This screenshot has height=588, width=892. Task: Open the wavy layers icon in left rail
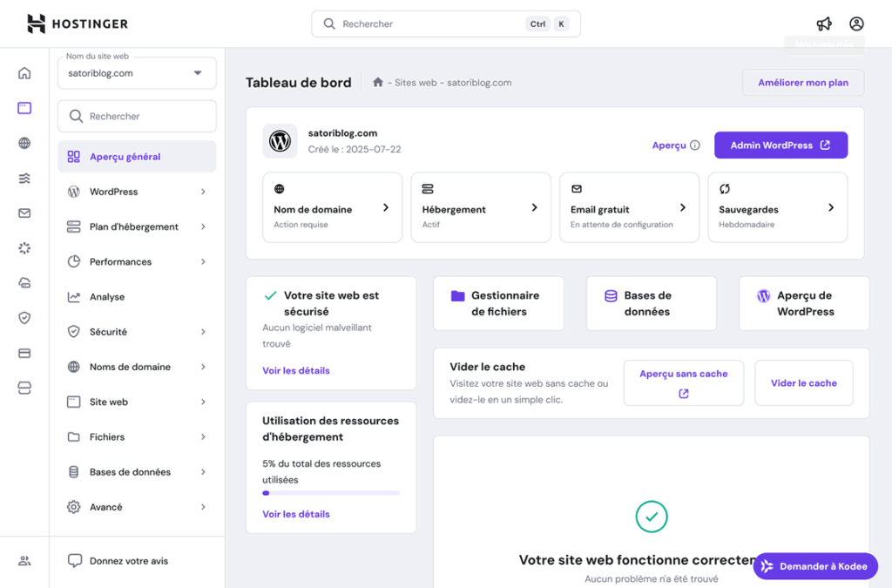coord(24,179)
